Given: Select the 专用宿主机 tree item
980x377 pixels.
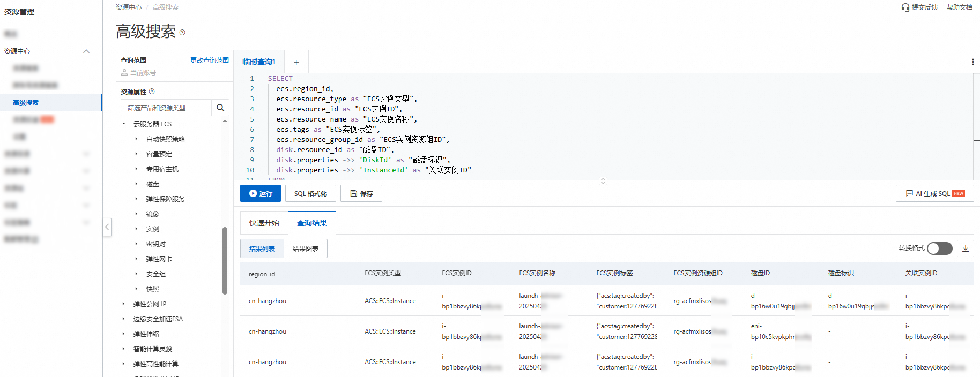Looking at the screenshot, I should pyautogui.click(x=162, y=169).
